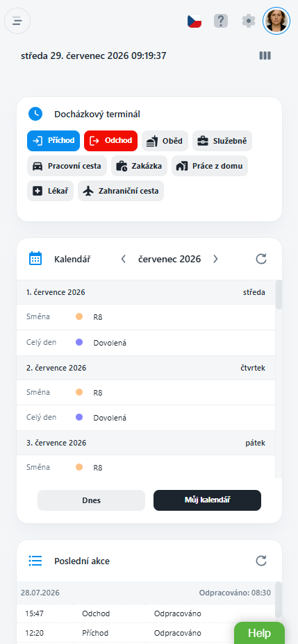
Task: Select the 12:20 Příchod entry
Action: tap(146, 633)
